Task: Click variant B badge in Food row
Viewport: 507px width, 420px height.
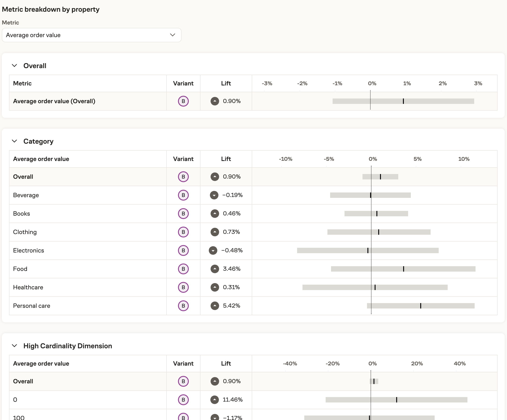Action: tap(183, 269)
